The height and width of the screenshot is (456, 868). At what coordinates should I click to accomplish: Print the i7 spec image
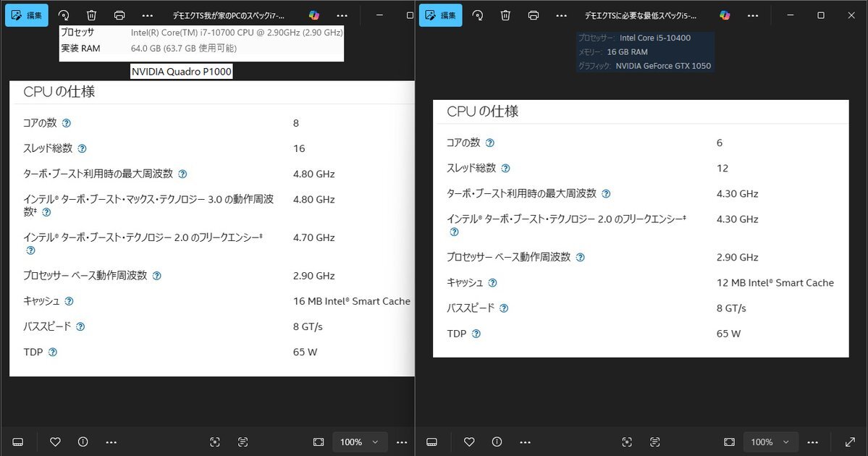click(x=119, y=15)
